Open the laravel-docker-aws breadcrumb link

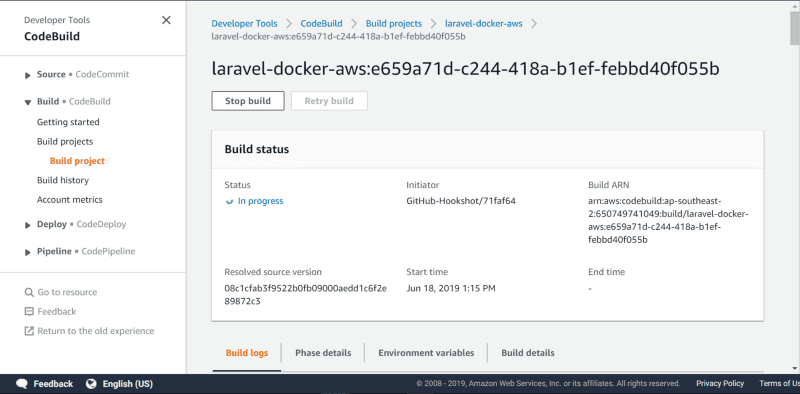(484, 23)
